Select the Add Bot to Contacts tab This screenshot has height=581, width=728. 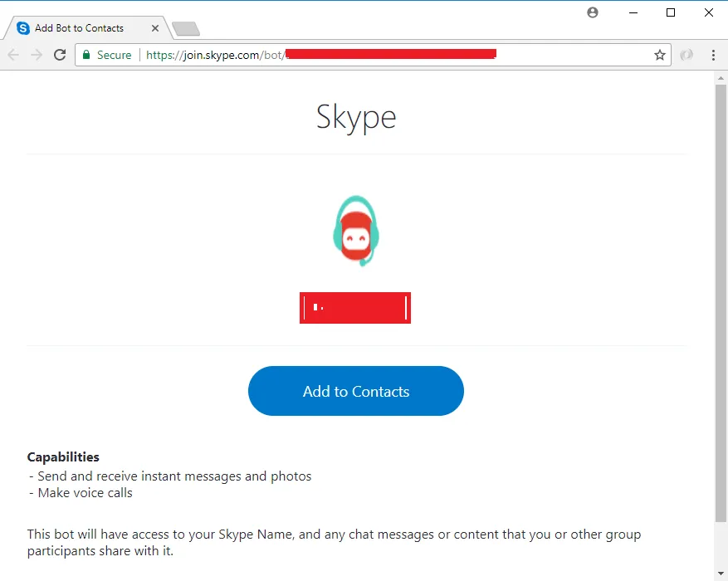click(88, 28)
